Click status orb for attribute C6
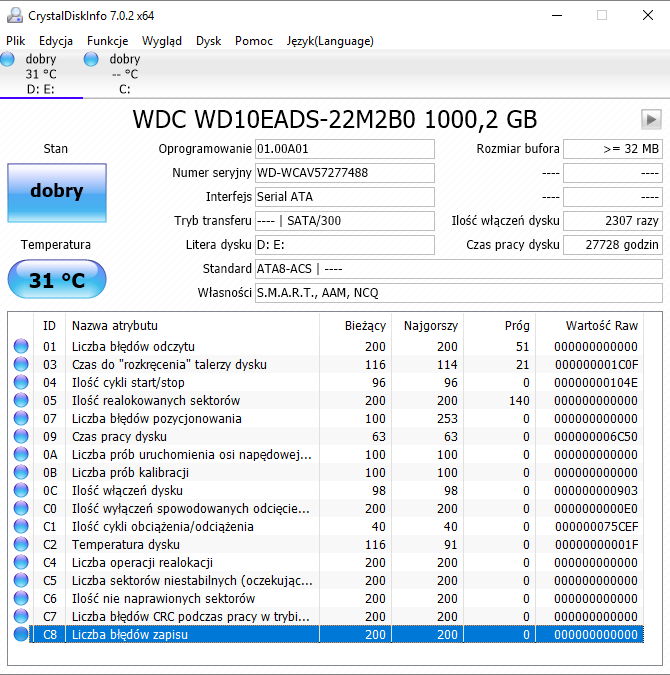 pos(21,598)
